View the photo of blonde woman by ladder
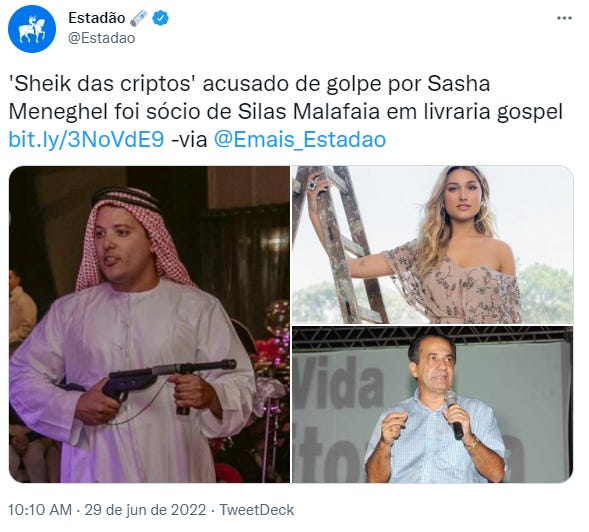589x532 pixels. coord(433,245)
